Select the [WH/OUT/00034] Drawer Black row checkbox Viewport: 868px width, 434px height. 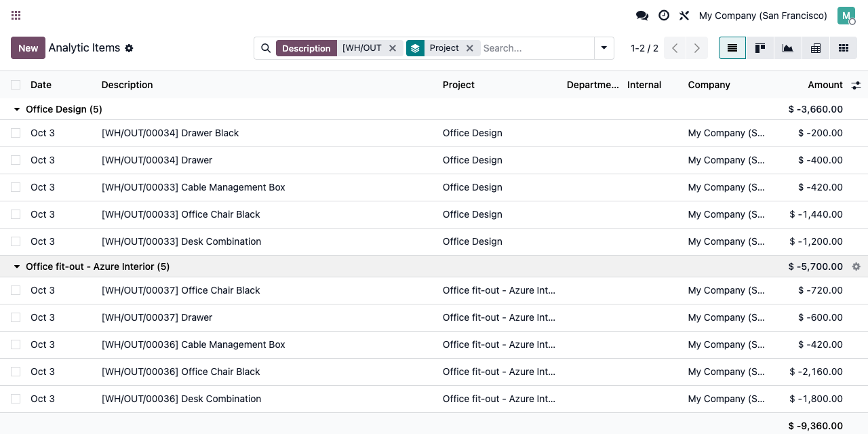(x=16, y=133)
